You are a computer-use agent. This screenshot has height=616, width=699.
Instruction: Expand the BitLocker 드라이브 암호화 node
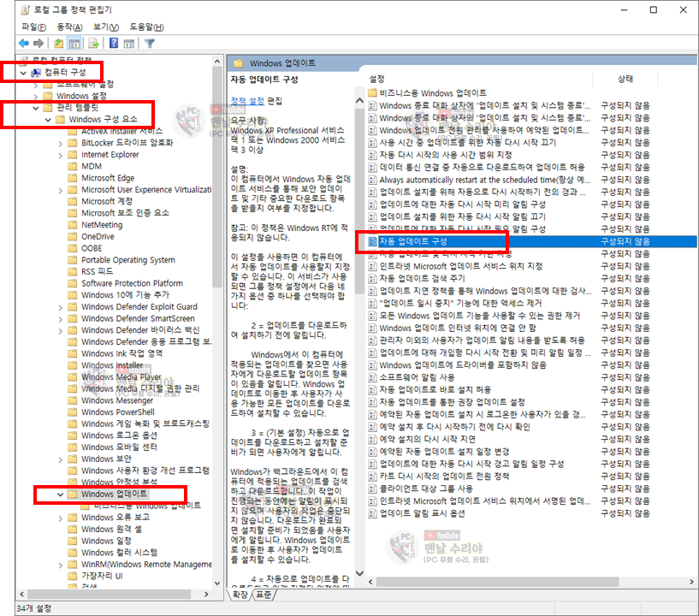pyautogui.click(x=60, y=143)
